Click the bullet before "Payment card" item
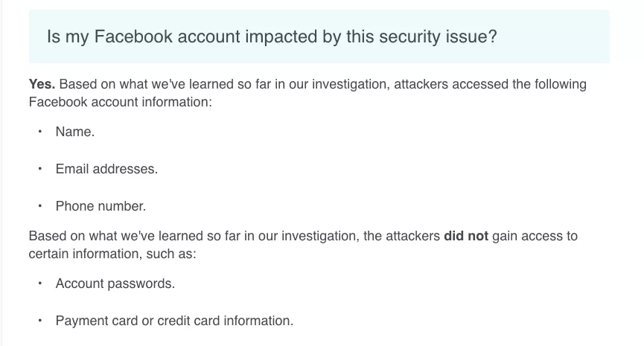Screen dimensions: 644x346 (x=39, y=321)
